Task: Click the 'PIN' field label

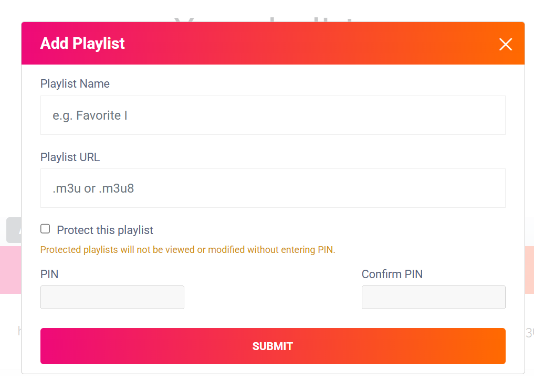Action: pyautogui.click(x=49, y=274)
